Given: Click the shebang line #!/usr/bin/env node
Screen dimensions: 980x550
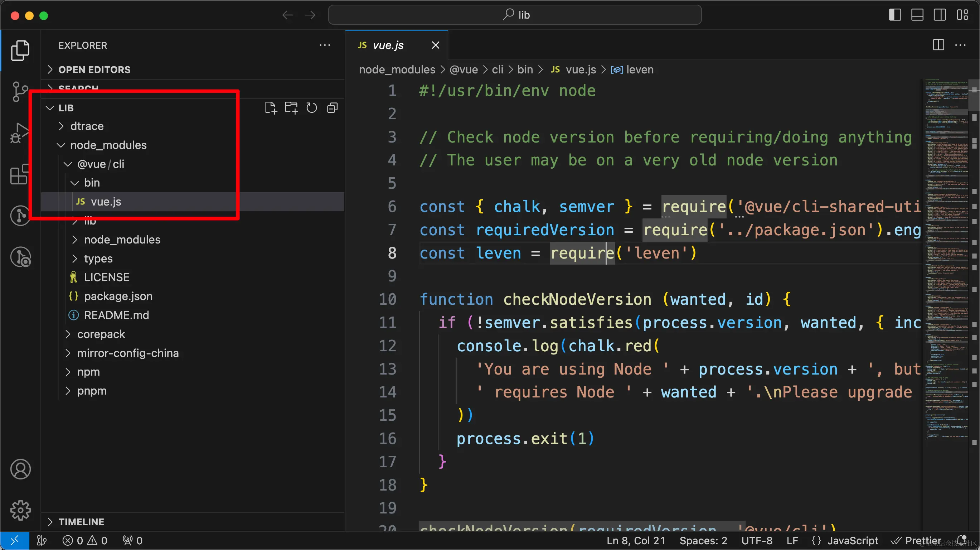Looking at the screenshot, I should [x=507, y=91].
